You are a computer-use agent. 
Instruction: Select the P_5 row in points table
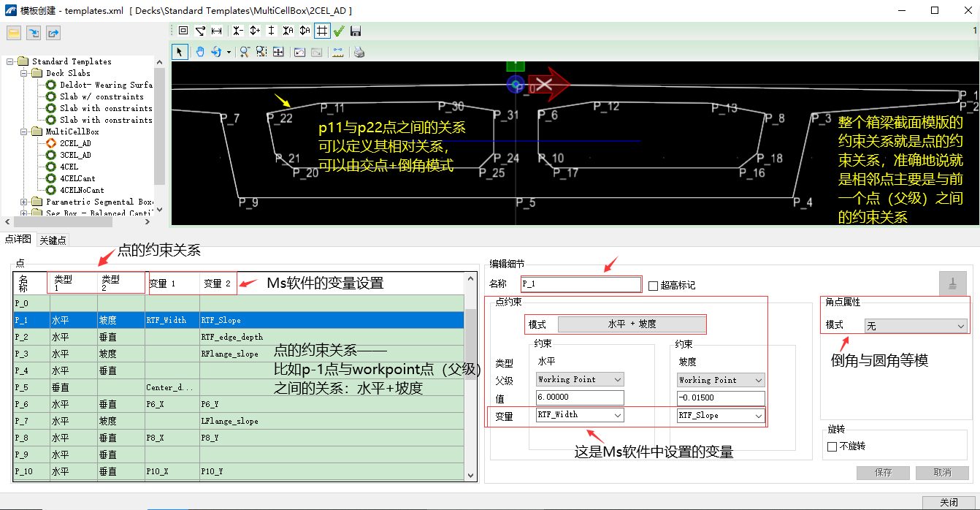pyautogui.click(x=239, y=387)
